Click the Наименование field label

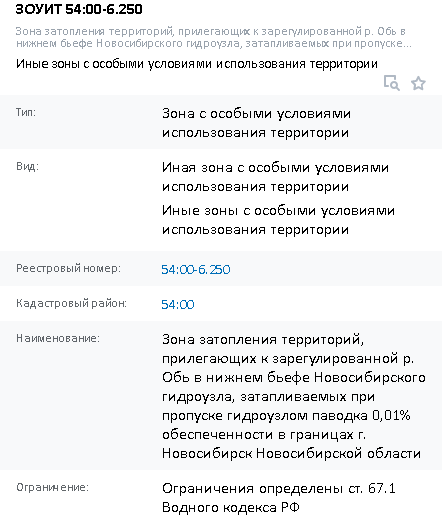(58, 338)
